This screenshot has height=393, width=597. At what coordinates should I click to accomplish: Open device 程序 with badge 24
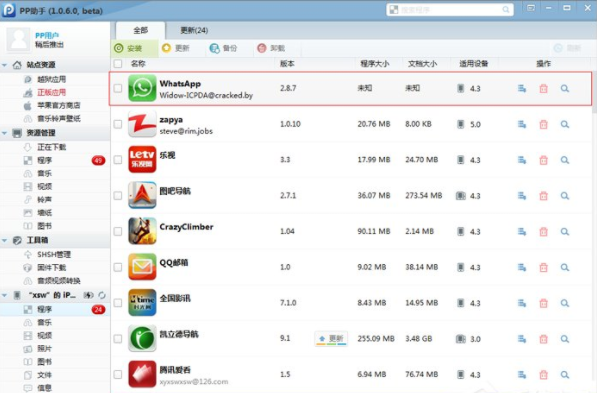[55, 309]
